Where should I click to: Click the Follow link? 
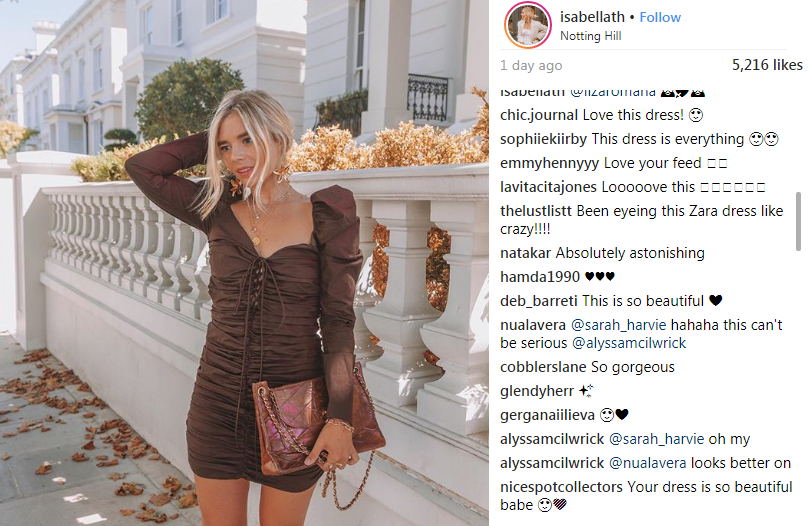(x=660, y=18)
